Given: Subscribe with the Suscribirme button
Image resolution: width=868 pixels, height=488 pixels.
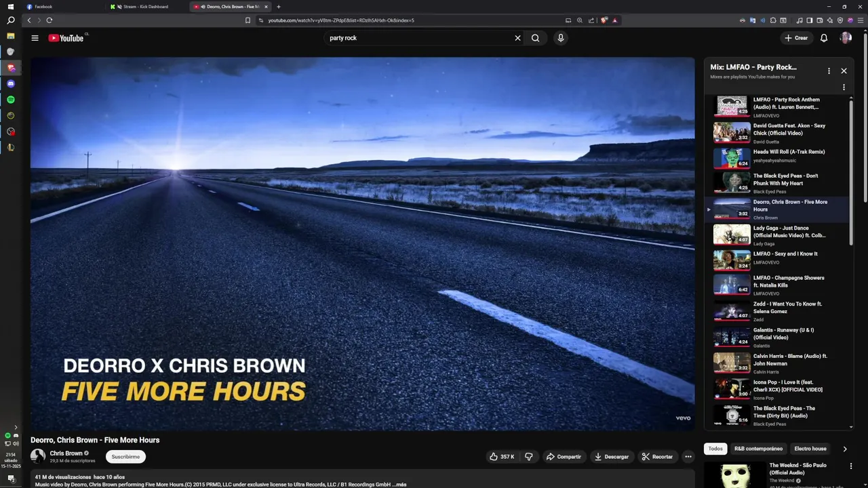Looking at the screenshot, I should [x=125, y=457].
